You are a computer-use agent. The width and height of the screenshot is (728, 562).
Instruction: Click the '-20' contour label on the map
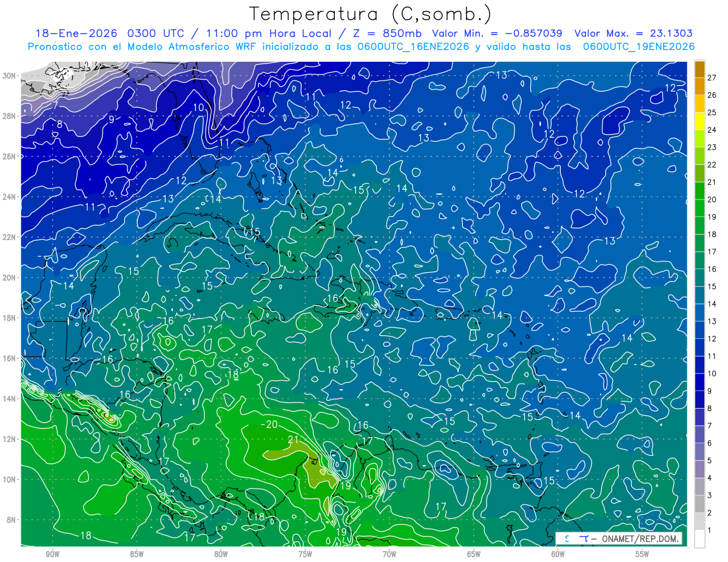tap(269, 424)
